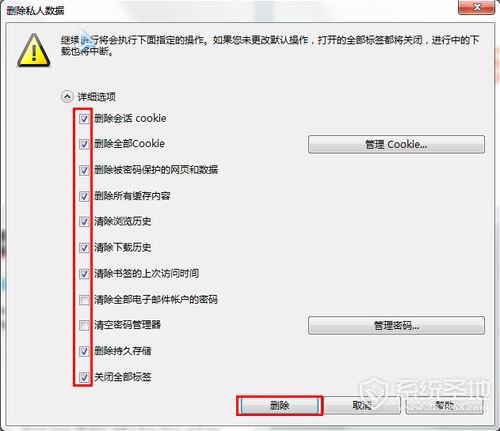Uncheck 清除浏览历史 checkbox
This screenshot has width=500, height=431.
click(x=84, y=222)
